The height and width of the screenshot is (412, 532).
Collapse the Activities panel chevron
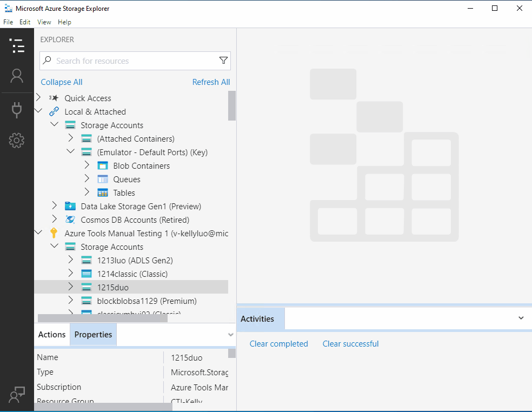point(521,318)
